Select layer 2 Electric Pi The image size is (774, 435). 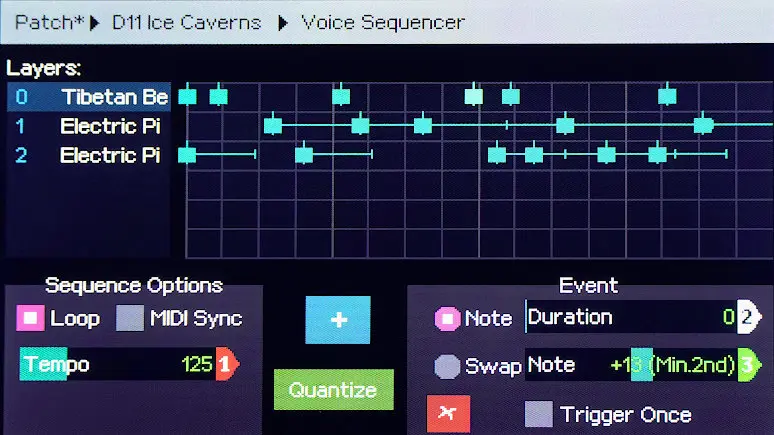[89, 156]
